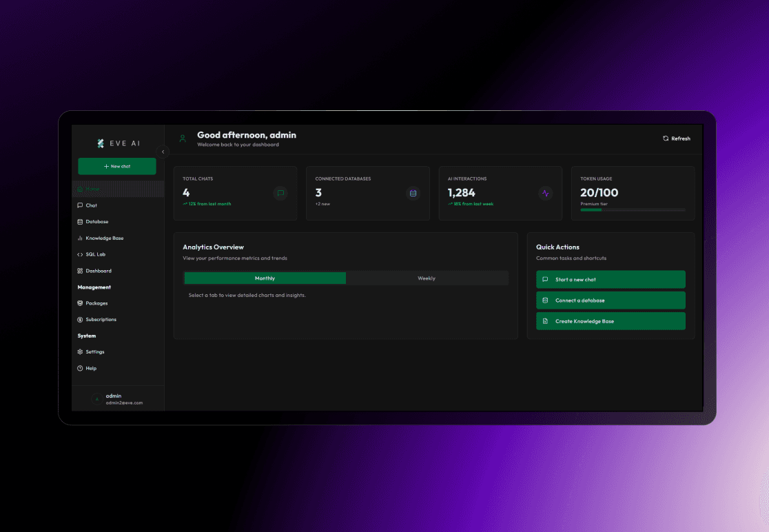Click the admin avatar in sidebar footer
Image resolution: width=769 pixels, height=532 pixels.
pyautogui.click(x=97, y=399)
